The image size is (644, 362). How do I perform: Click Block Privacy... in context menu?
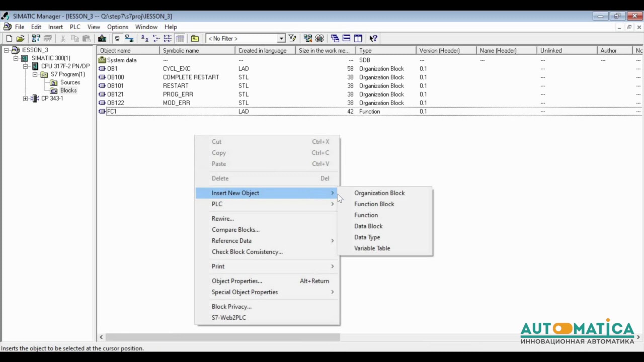click(267, 307)
